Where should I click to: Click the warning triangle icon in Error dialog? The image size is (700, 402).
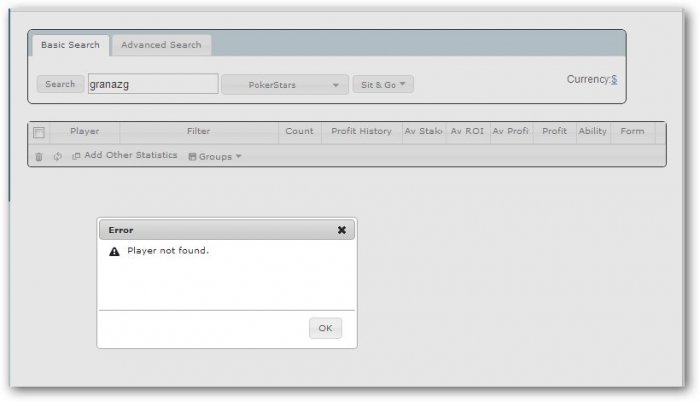pyautogui.click(x=114, y=251)
